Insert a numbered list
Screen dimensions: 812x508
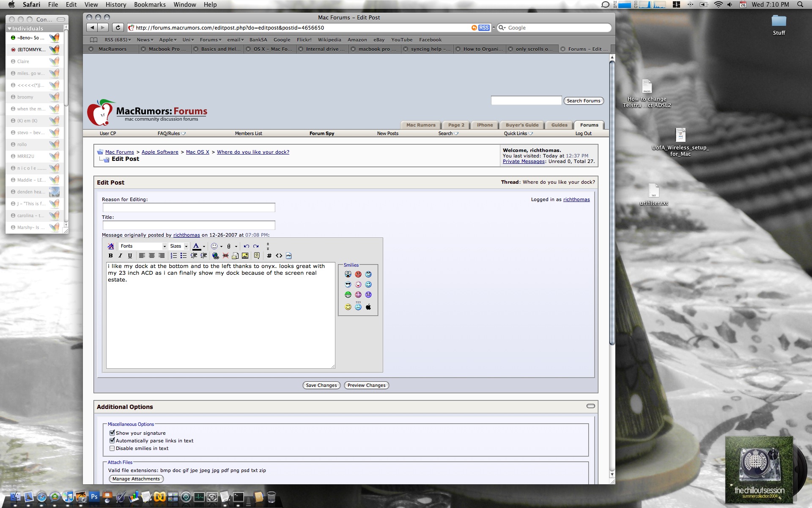pyautogui.click(x=173, y=255)
